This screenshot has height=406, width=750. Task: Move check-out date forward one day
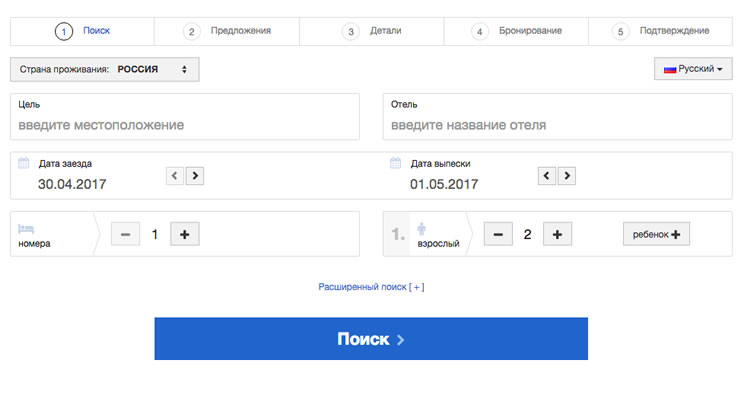coord(568,176)
